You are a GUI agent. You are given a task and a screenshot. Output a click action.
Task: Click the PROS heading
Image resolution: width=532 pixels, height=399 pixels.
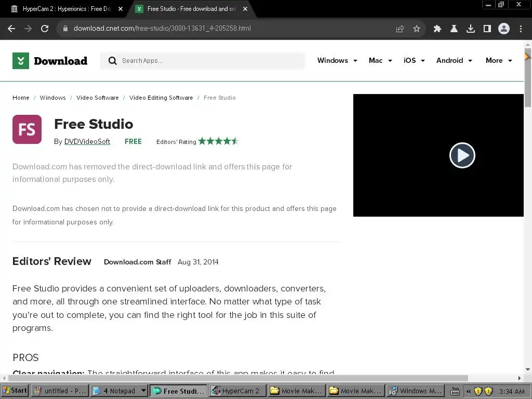25,357
